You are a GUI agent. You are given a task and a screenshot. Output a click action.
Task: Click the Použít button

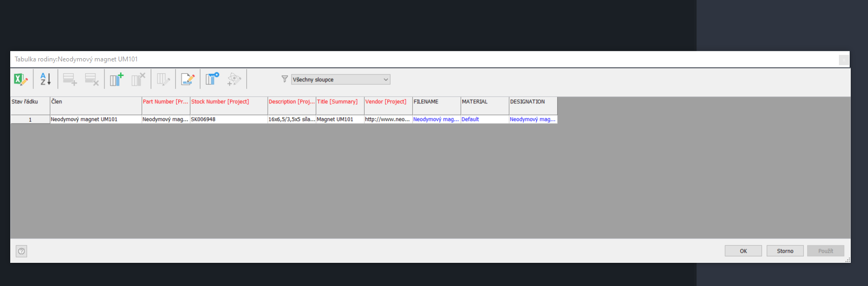coord(825,251)
